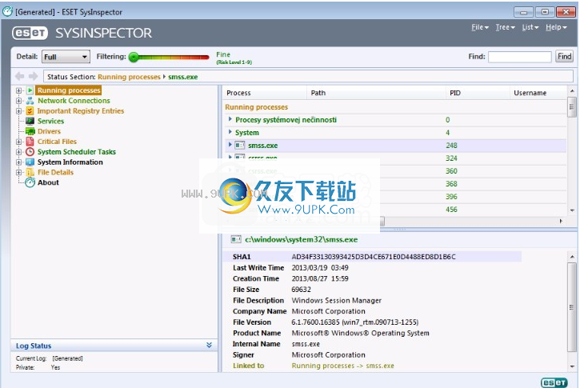The height and width of the screenshot is (392, 580).
Task: Click the ESET logo at bottom right
Action: click(x=554, y=382)
